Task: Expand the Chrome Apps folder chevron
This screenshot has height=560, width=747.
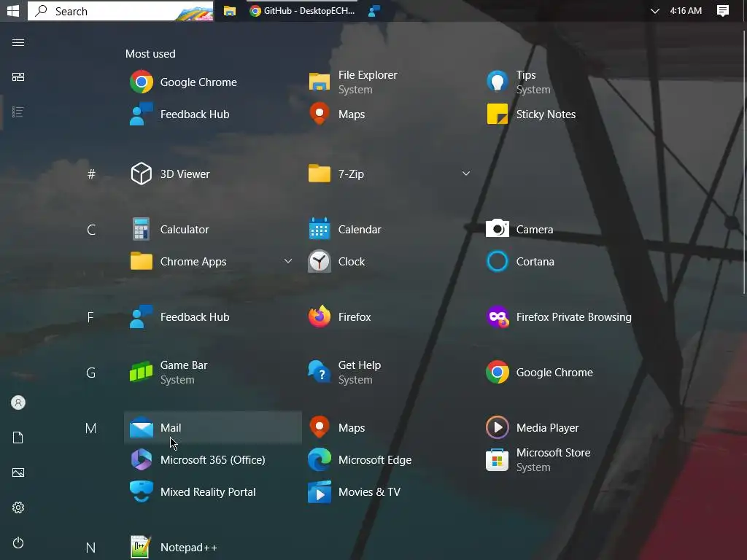Action: click(287, 262)
